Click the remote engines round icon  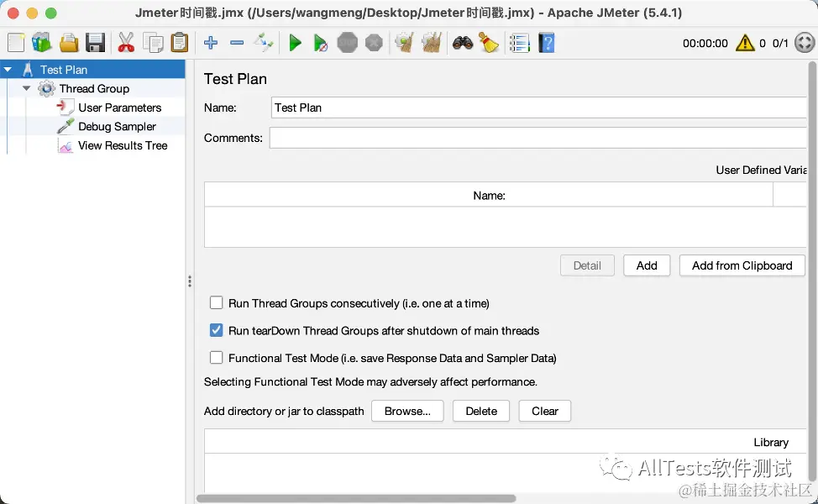[x=805, y=43]
